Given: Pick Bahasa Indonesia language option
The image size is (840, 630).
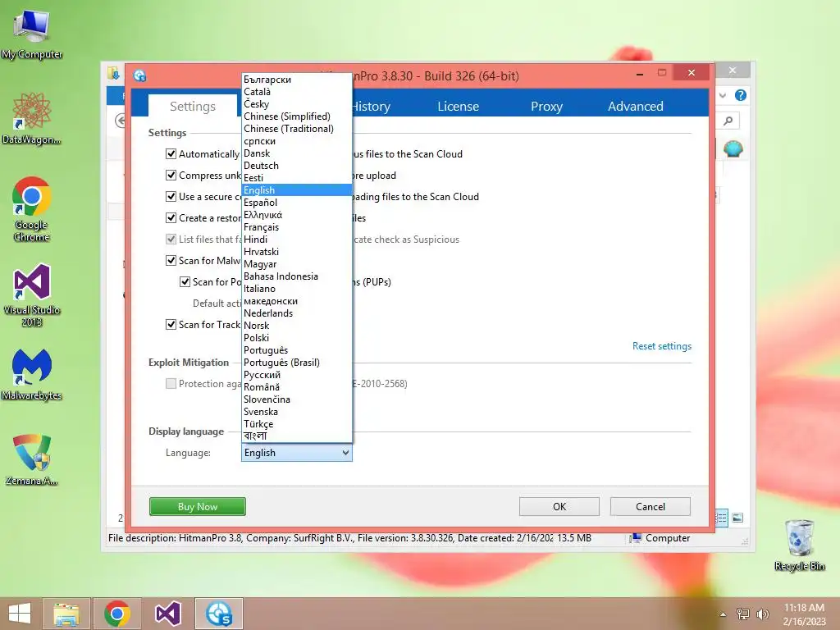Looking at the screenshot, I should click(297, 276).
